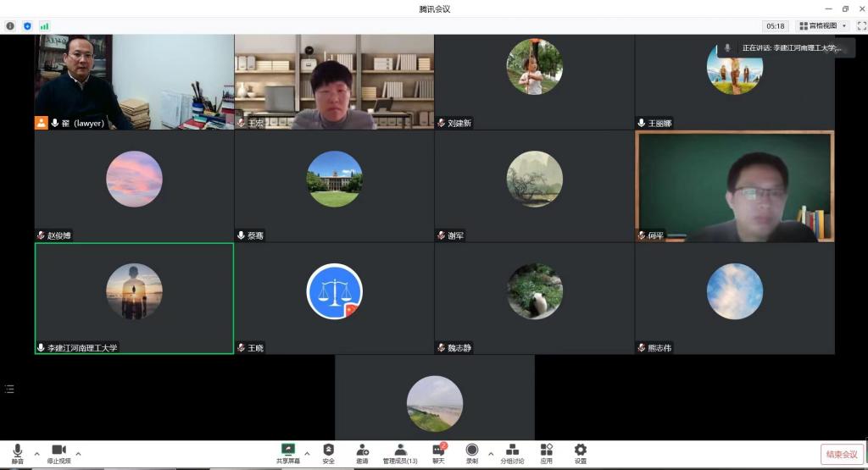Mute the microphone (静音)
This screenshot has width=868, height=470.
pyautogui.click(x=17, y=453)
